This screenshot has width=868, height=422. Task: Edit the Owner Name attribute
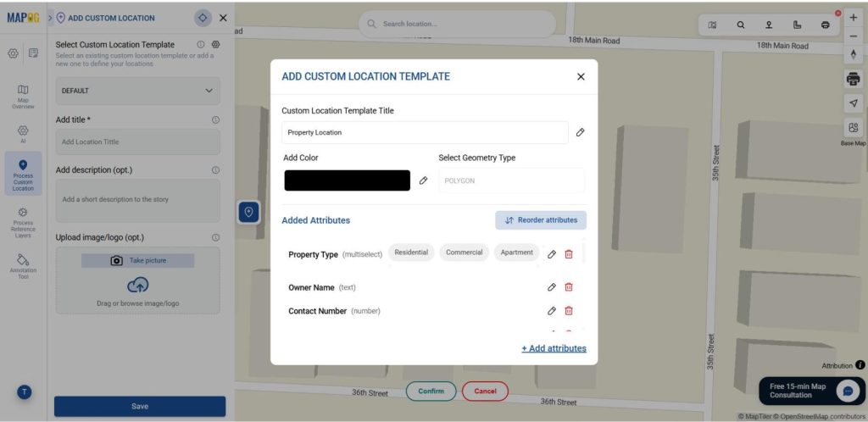(551, 287)
